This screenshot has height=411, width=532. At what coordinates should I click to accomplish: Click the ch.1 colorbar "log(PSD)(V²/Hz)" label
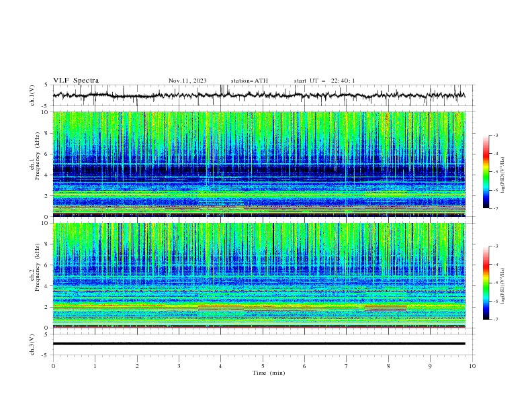pos(502,175)
